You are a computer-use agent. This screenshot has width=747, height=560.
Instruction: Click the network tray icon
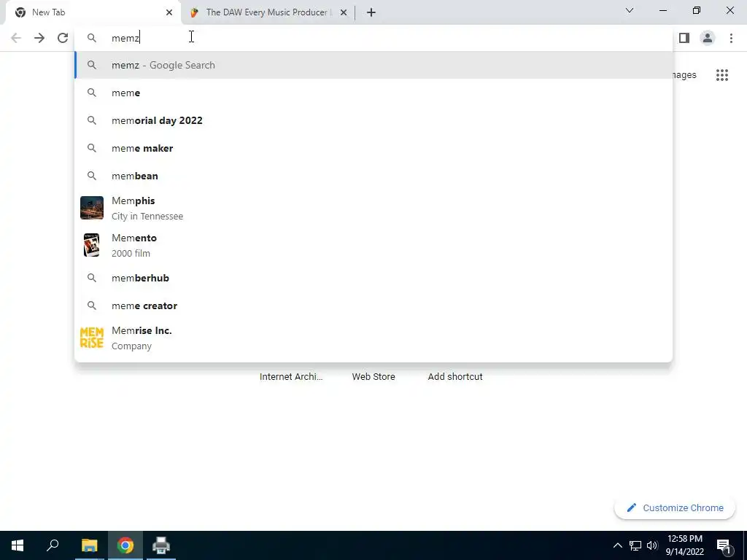click(635, 545)
